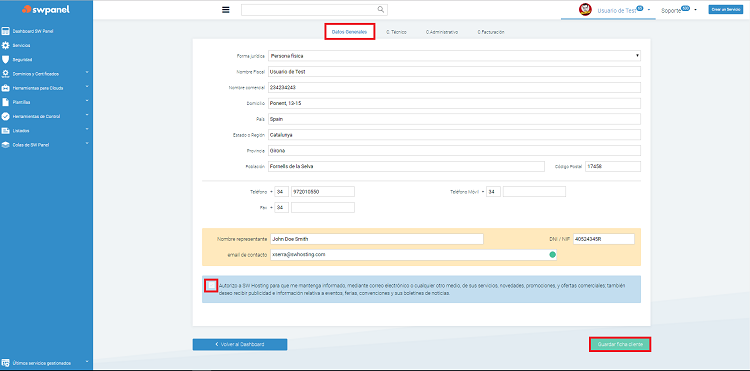The image size is (750, 371).
Task: Open the Soporte dropdown arrow
Action: (x=695, y=10)
